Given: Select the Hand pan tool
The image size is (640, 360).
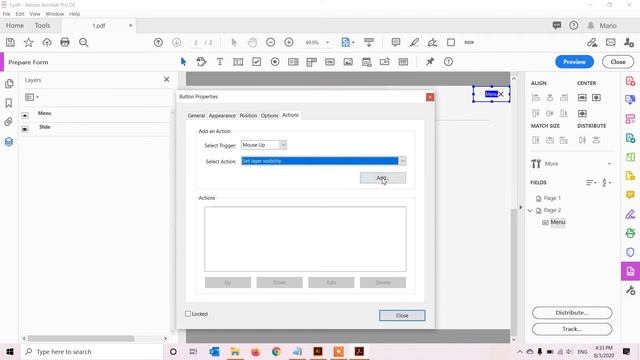Looking at the screenshot, I should click(253, 42).
